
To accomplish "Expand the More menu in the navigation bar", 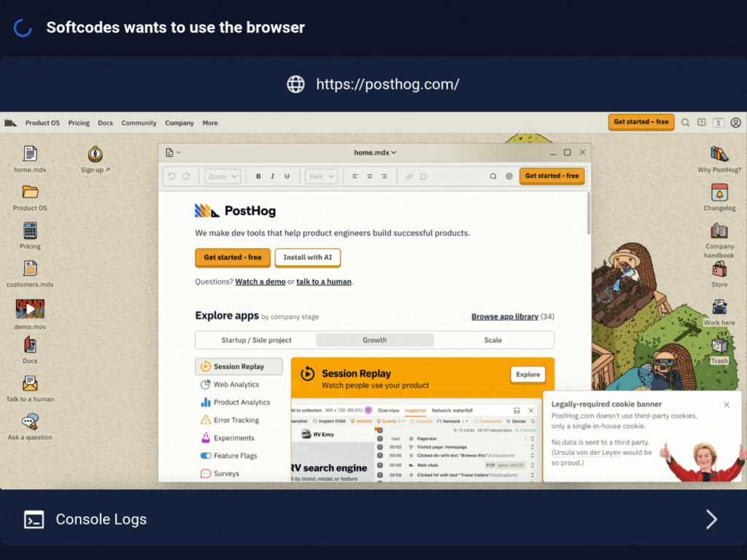I will click(210, 122).
